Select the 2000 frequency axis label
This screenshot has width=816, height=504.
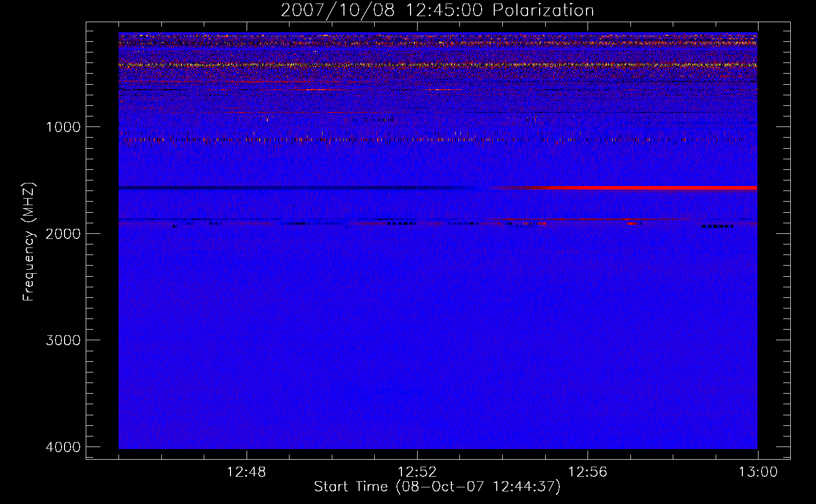(x=63, y=233)
